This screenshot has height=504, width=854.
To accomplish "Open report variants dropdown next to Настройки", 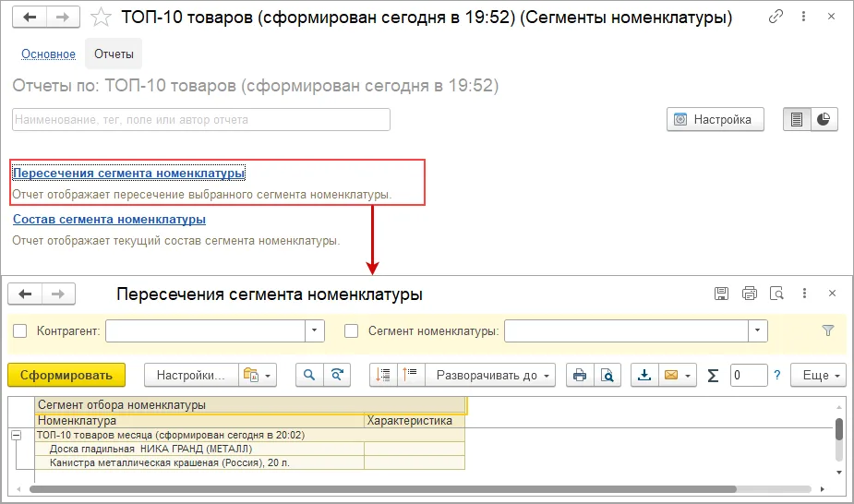I will coord(257,375).
